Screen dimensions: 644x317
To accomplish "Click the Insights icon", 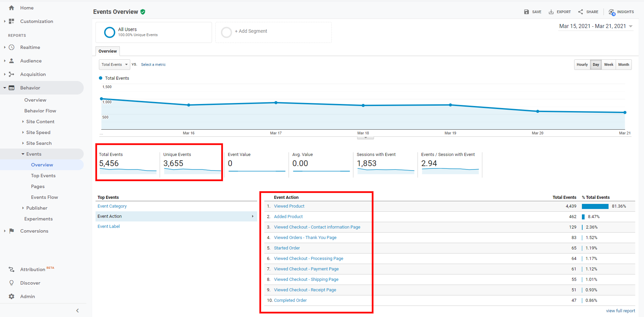I will coord(612,12).
